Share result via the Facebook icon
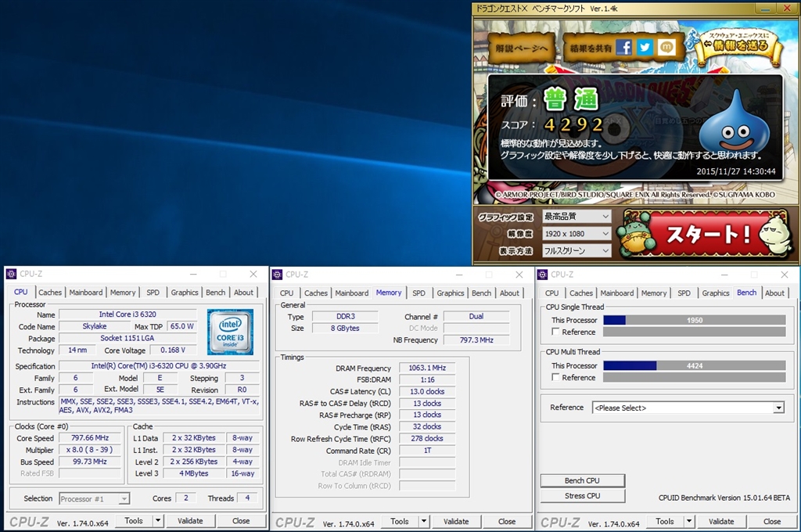This screenshot has width=801, height=532. 623,47
